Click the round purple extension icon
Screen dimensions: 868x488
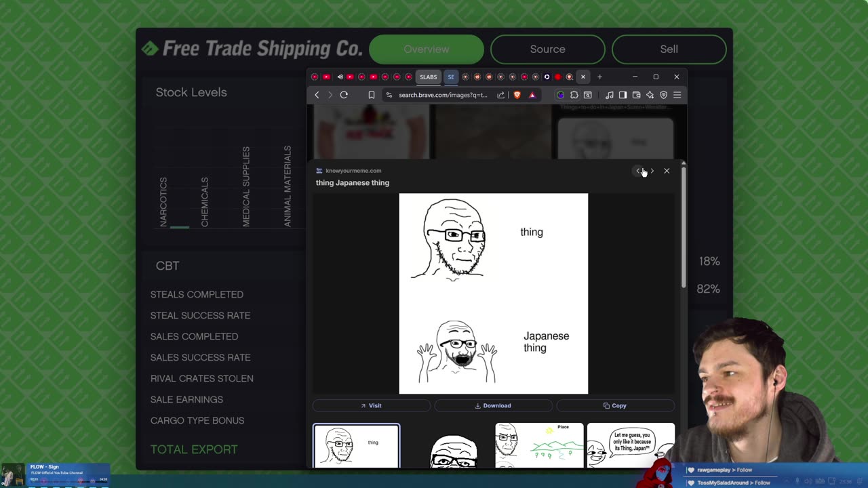click(x=560, y=95)
